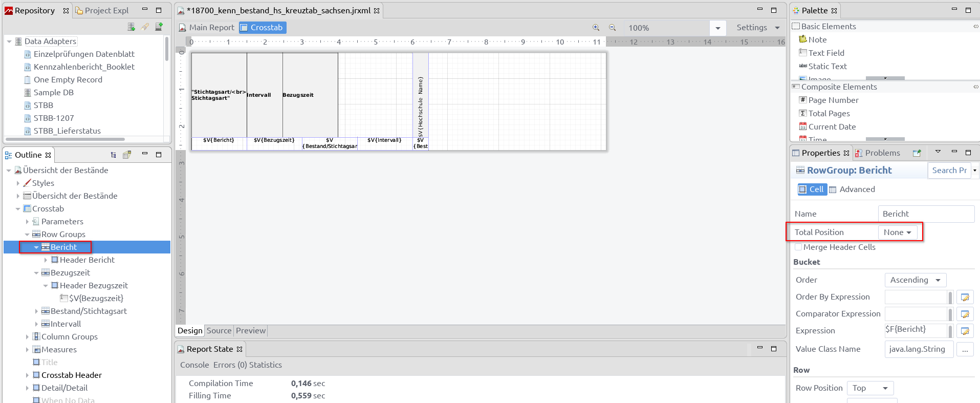This screenshot has height=403, width=980.
Task: Switch to the Advanced properties section
Action: point(852,189)
